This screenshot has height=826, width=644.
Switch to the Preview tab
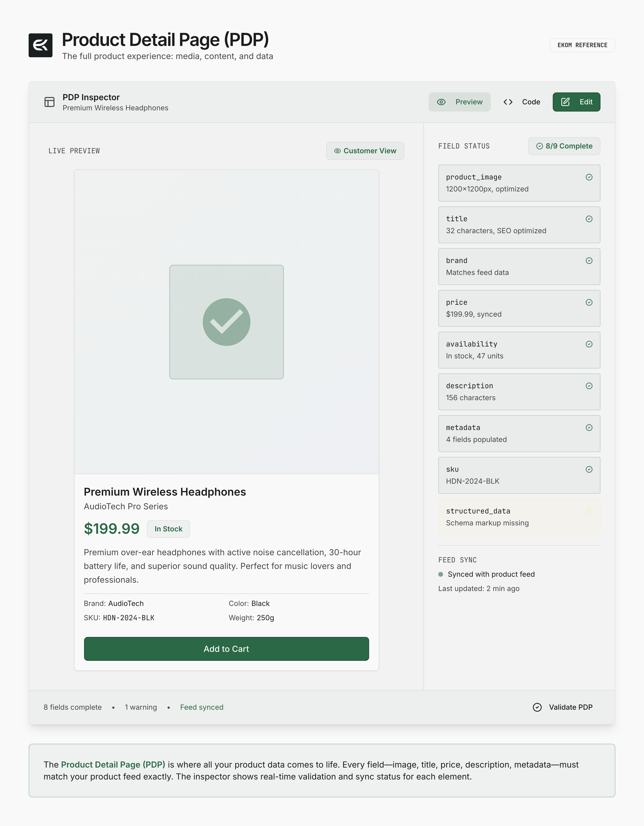pos(460,102)
